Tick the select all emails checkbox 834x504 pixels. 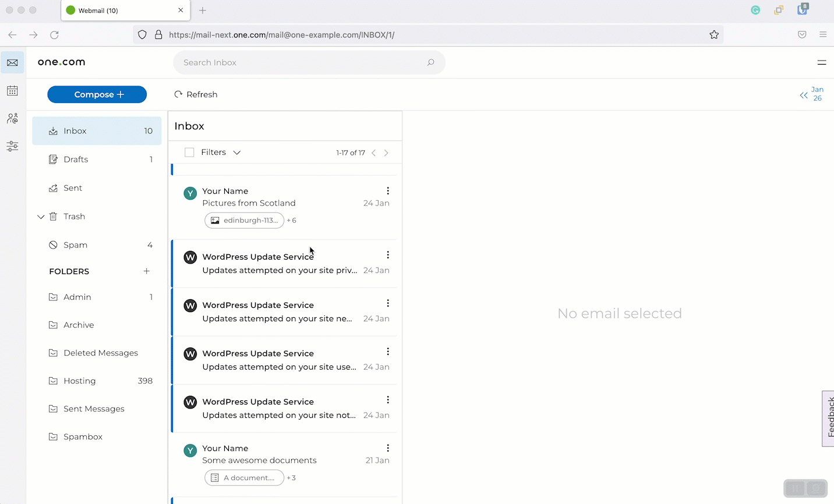[189, 152]
